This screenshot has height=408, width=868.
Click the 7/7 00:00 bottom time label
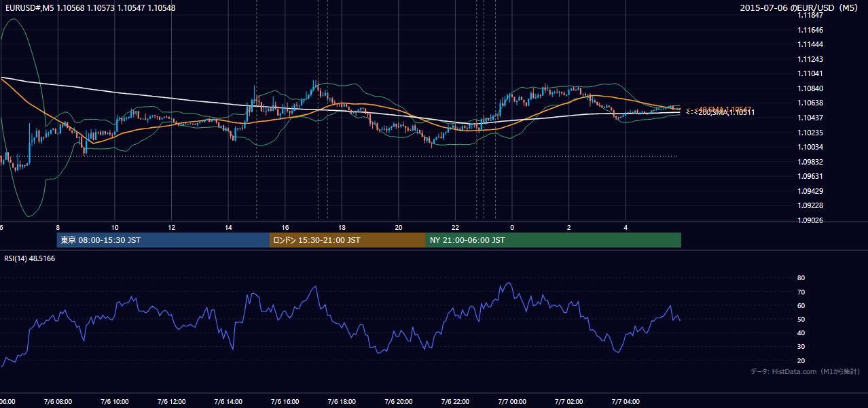(512, 402)
